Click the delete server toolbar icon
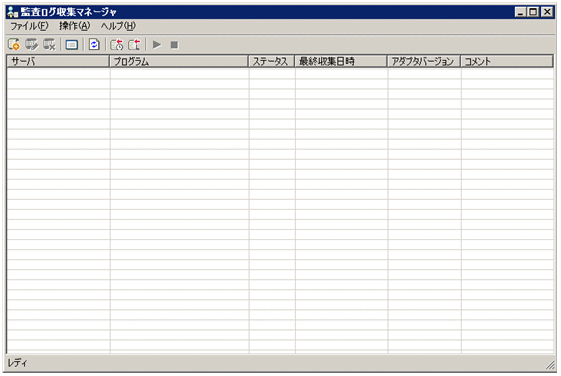This screenshot has height=376, width=561. [x=49, y=45]
